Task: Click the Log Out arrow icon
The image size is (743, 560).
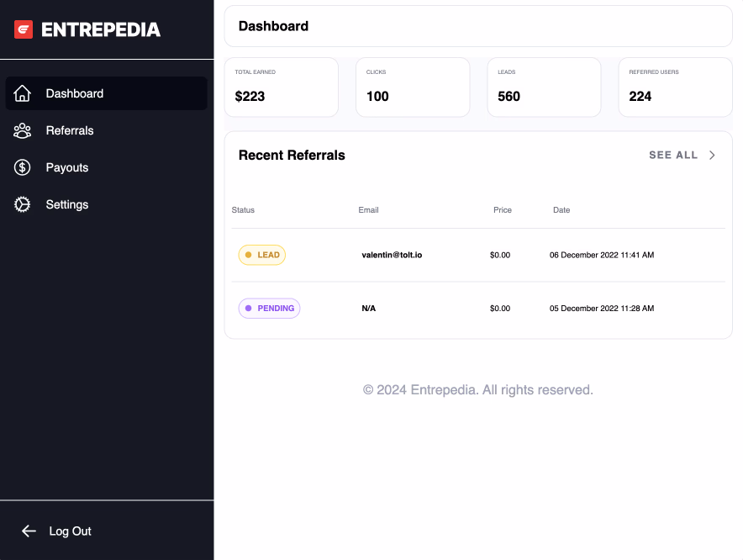Action: coord(29,531)
